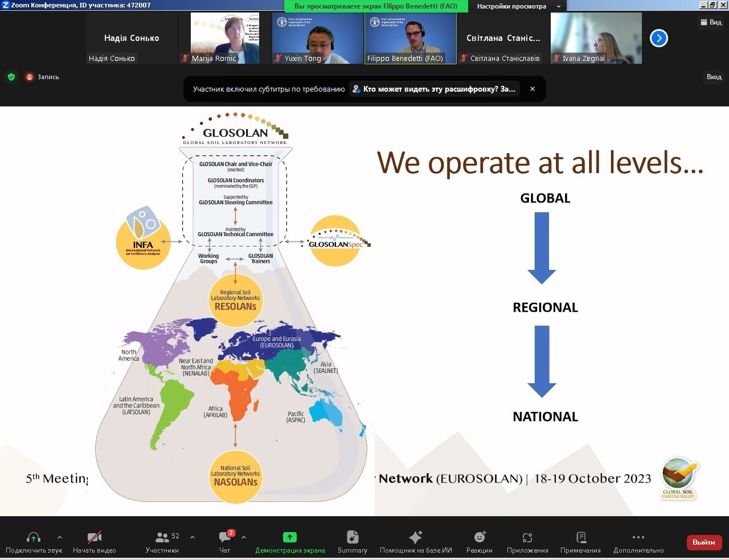Click the green encryption shield icon

coord(11,77)
